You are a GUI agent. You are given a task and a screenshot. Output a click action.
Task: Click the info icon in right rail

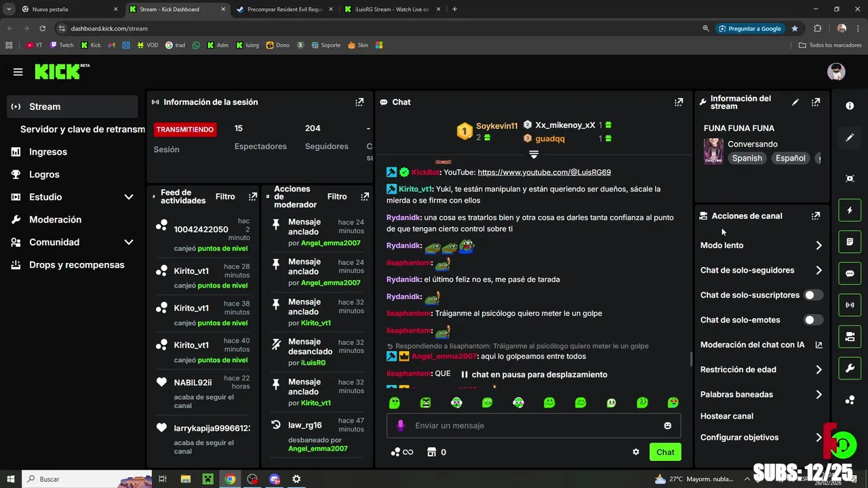(850, 106)
